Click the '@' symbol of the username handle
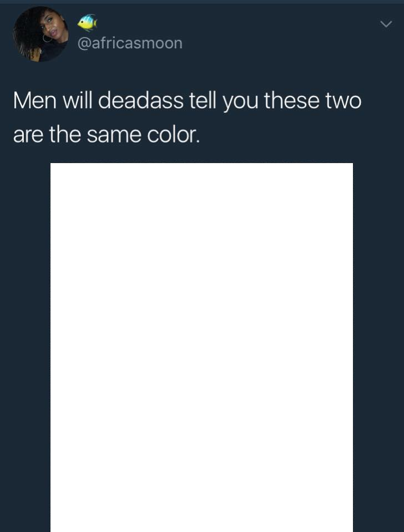The image size is (404, 532). tap(84, 44)
